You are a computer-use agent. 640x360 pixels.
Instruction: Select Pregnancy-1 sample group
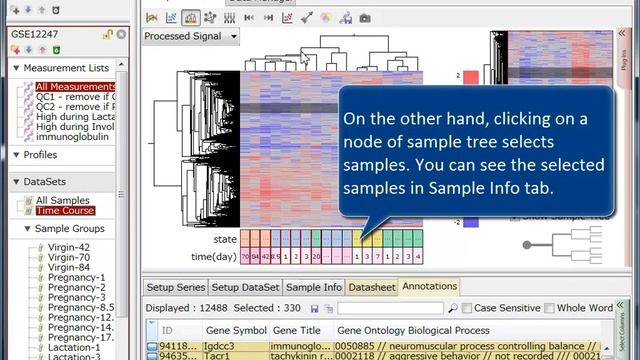pyautogui.click(x=76, y=278)
